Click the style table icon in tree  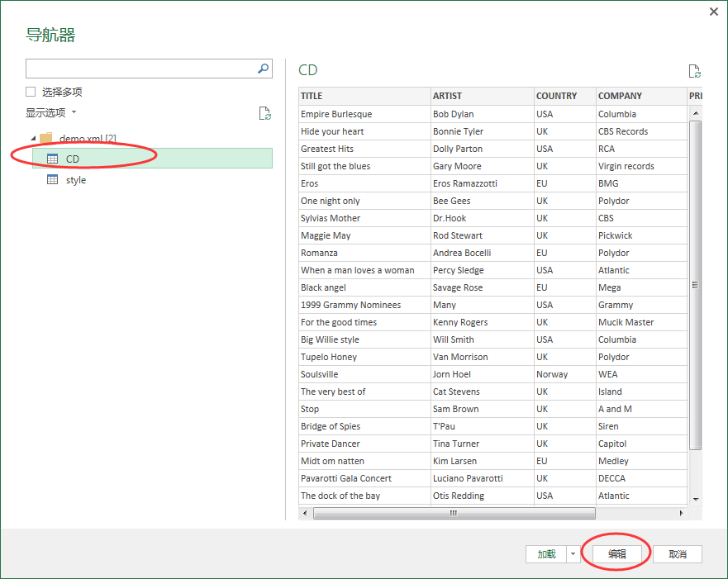pyautogui.click(x=52, y=180)
